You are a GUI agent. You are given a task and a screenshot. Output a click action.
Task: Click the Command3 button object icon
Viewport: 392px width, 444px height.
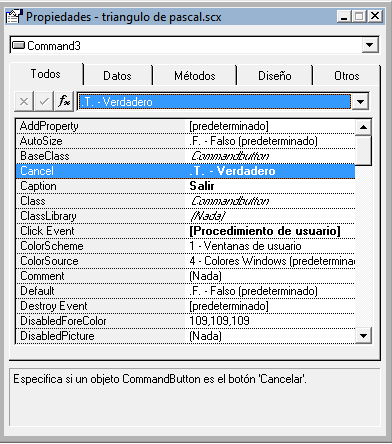(x=18, y=45)
